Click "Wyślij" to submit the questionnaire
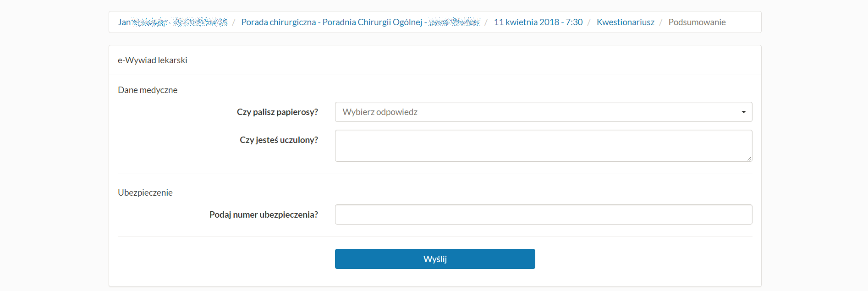The image size is (868, 291). 434,258
